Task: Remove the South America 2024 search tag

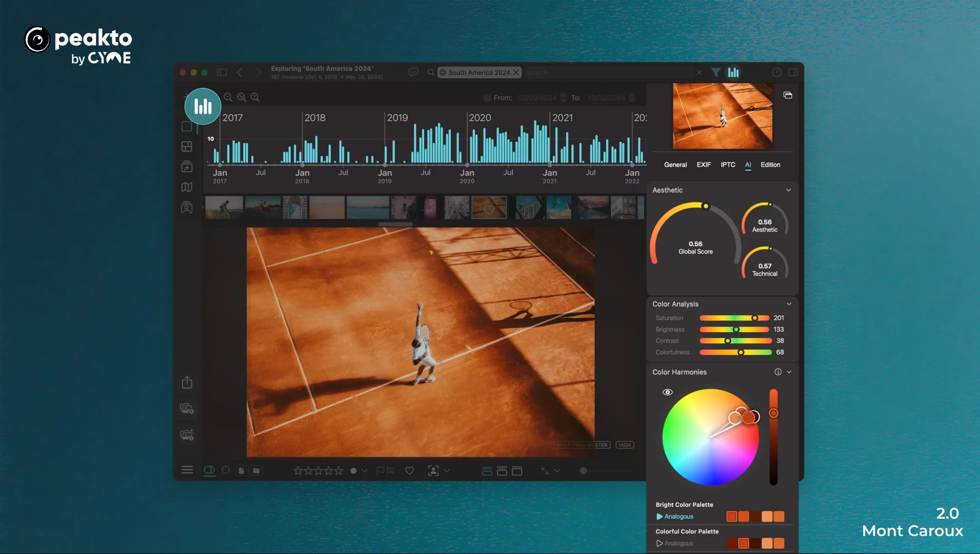Action: pyautogui.click(x=516, y=73)
